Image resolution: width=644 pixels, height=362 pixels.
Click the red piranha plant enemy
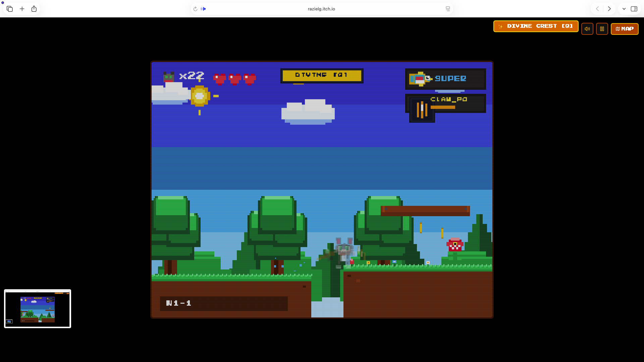tap(455, 249)
